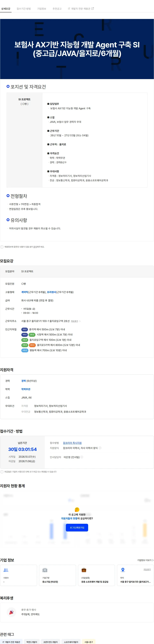Open the 접수기간·방법 tab
Viewport: 154px width, 644px height.
point(24,9)
